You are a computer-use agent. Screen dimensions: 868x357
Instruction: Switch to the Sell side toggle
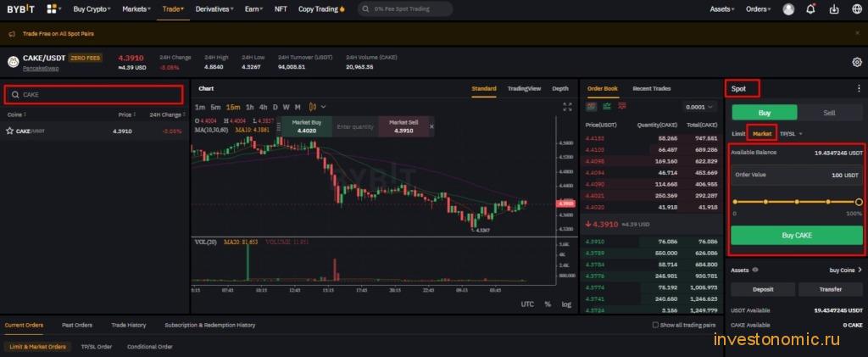[x=829, y=113]
